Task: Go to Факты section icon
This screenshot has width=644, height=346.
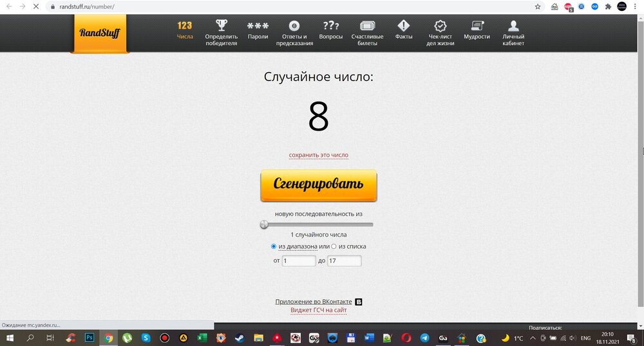Action: pyautogui.click(x=404, y=26)
